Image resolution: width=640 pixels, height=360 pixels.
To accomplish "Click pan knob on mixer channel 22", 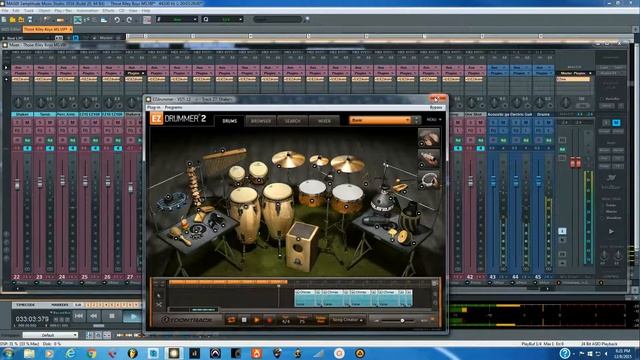I will point(18,102).
